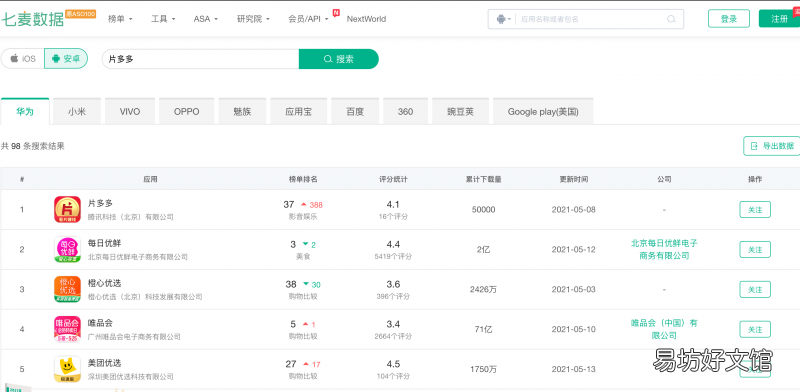
Task: Open company link 北京每日优鲜电子商务有限公司
Action: coord(664,249)
